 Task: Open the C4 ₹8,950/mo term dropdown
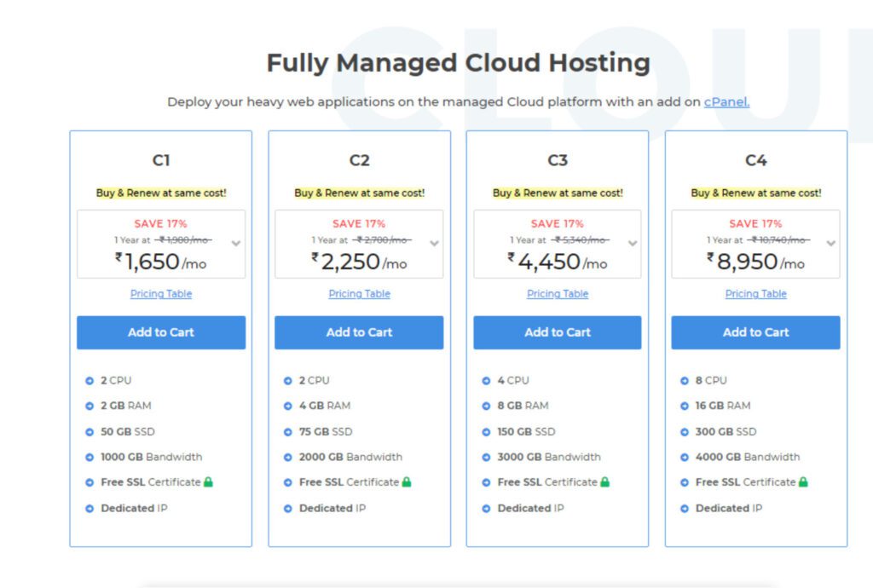(830, 244)
